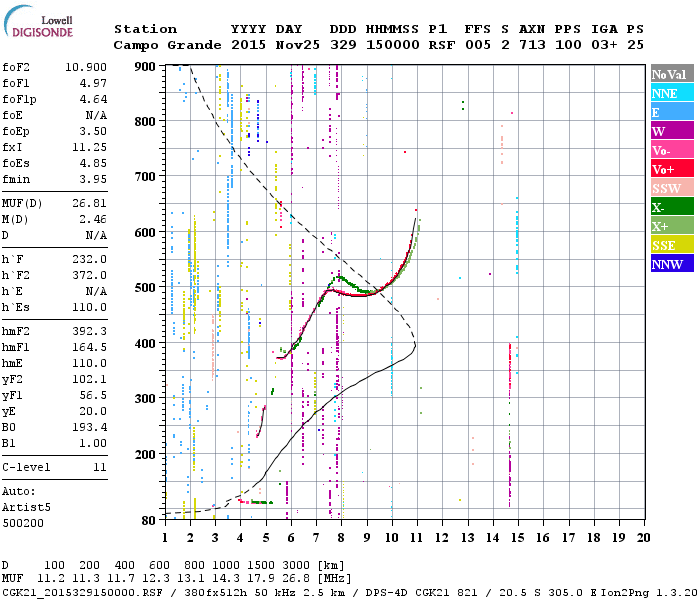This screenshot has width=700, height=600.
Task: Select the Vo+ red legend swatch
Action: click(x=672, y=169)
